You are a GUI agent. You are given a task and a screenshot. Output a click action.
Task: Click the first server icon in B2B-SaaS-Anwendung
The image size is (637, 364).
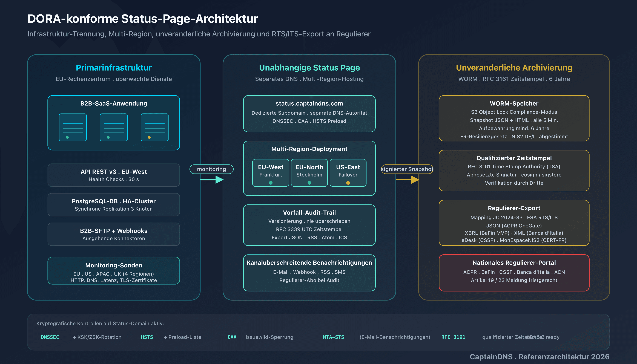[73, 127]
